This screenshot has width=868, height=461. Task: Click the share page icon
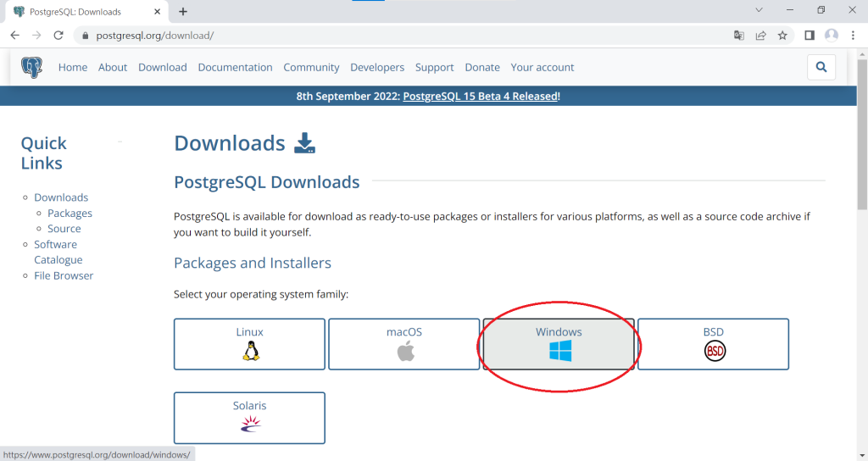pyautogui.click(x=760, y=36)
